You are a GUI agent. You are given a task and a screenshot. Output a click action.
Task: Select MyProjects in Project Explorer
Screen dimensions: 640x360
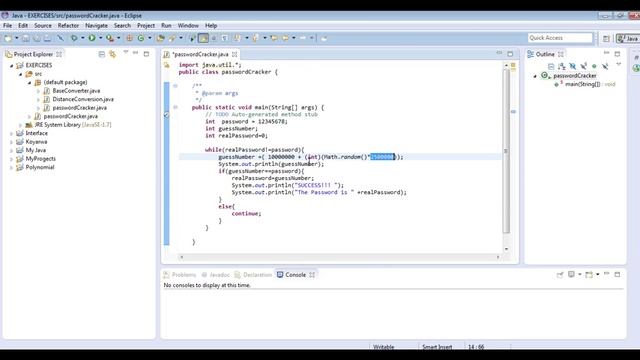40,159
